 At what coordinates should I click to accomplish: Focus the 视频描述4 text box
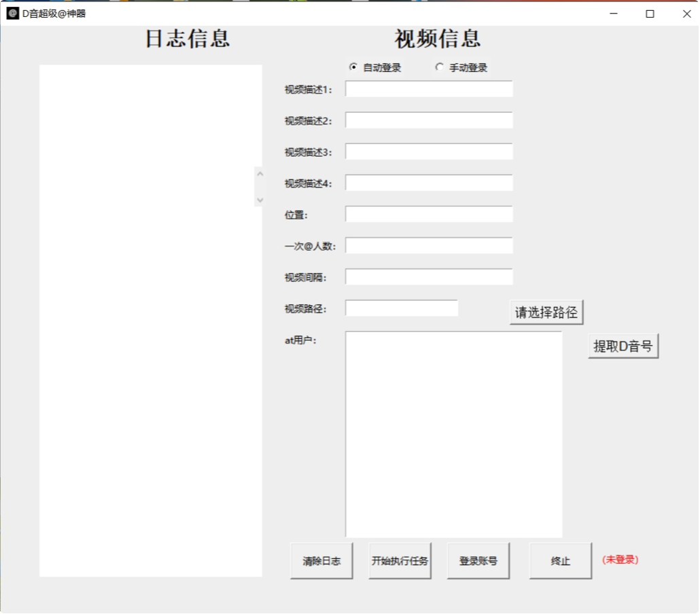point(429,183)
